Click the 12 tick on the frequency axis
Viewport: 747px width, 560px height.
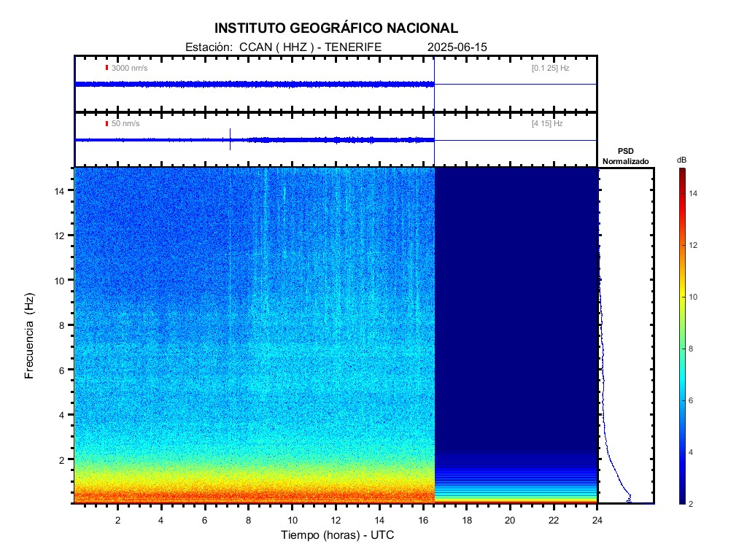(x=59, y=236)
